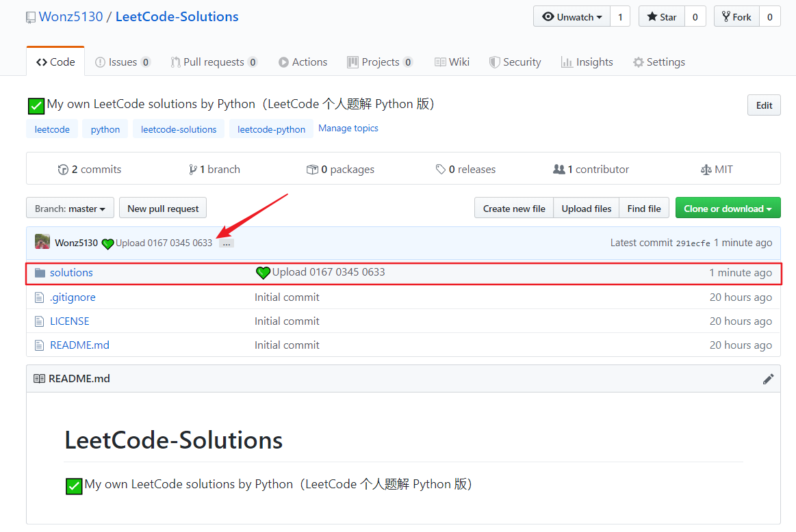Star the LeetCode-Solutions repository
Image resolution: width=796 pixels, height=532 pixels.
point(661,17)
